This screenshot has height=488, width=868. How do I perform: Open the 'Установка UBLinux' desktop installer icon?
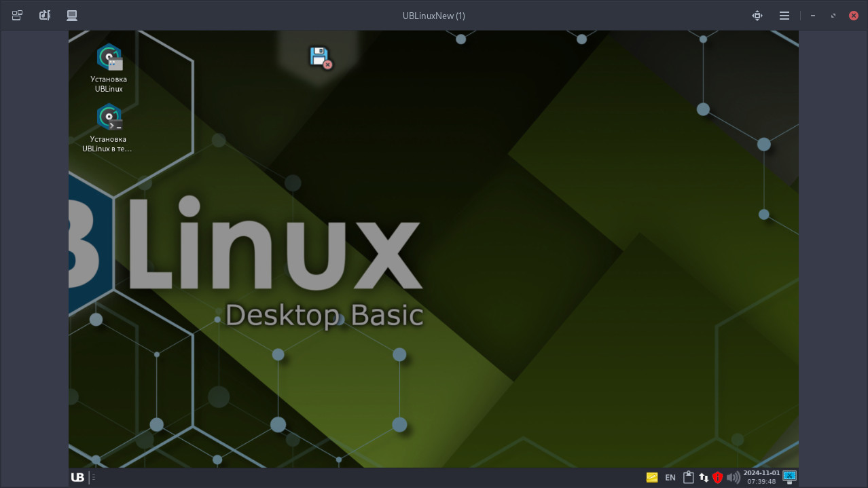(109, 68)
